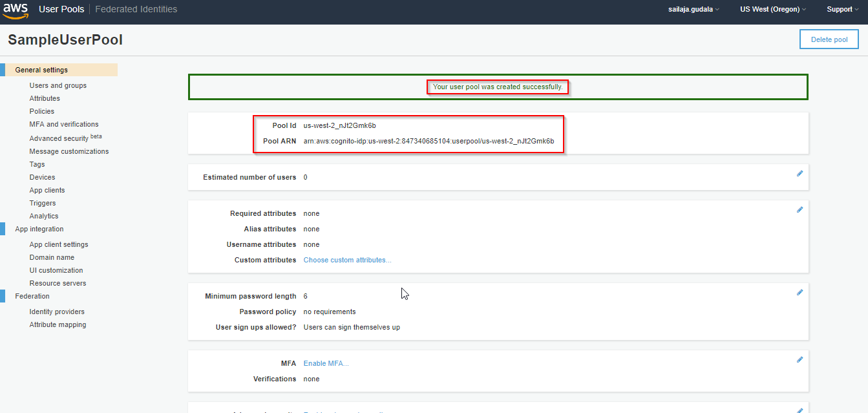This screenshot has width=868, height=413.
Task: Open Message customizations page
Action: coord(69,151)
